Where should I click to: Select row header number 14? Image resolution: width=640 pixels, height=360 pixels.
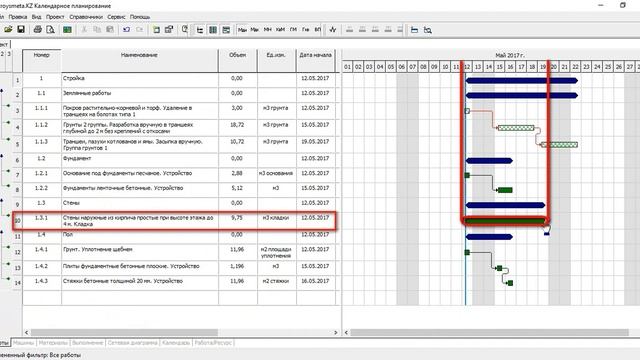(x=17, y=282)
